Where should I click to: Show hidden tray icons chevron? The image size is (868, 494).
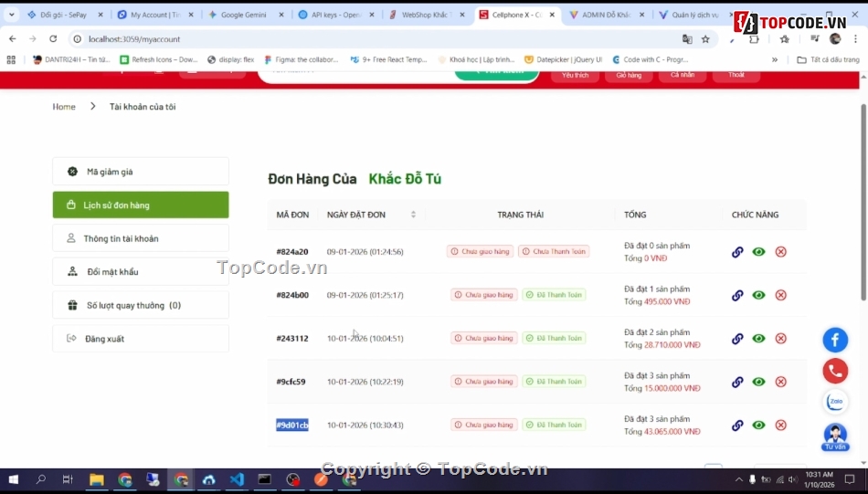pyautogui.click(x=738, y=479)
